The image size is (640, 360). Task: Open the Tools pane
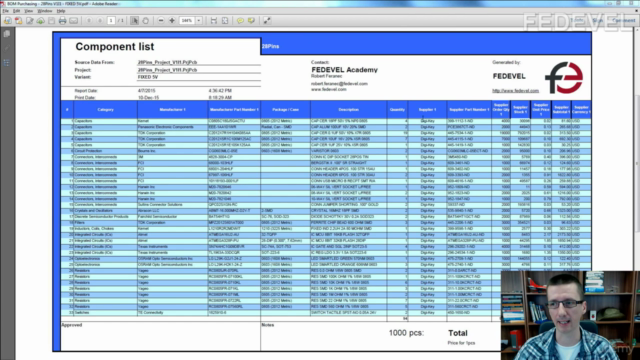coord(577,20)
